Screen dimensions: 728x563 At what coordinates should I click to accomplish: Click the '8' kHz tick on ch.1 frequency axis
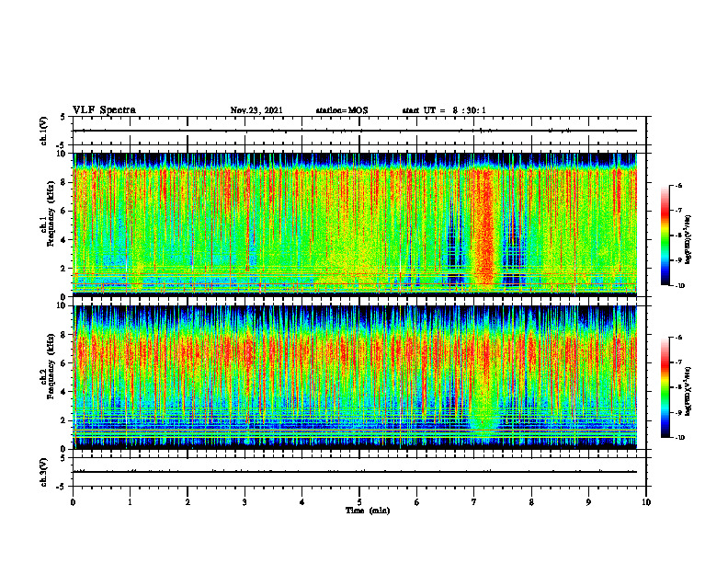64,182
